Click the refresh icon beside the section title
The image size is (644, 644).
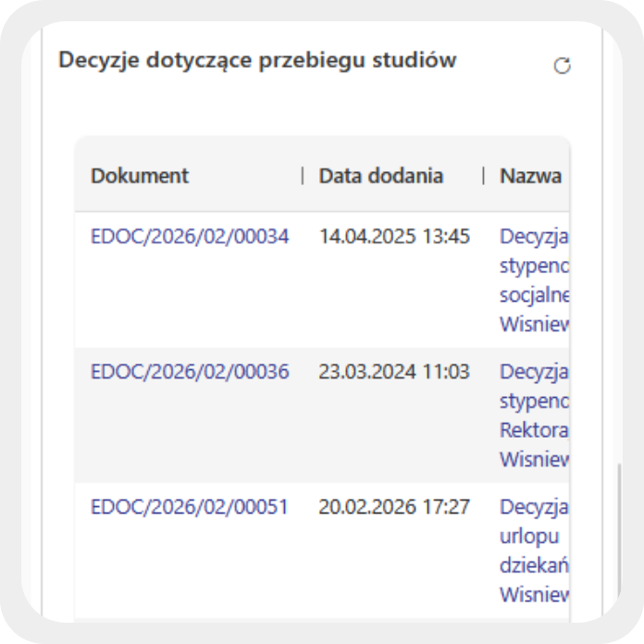(x=562, y=67)
